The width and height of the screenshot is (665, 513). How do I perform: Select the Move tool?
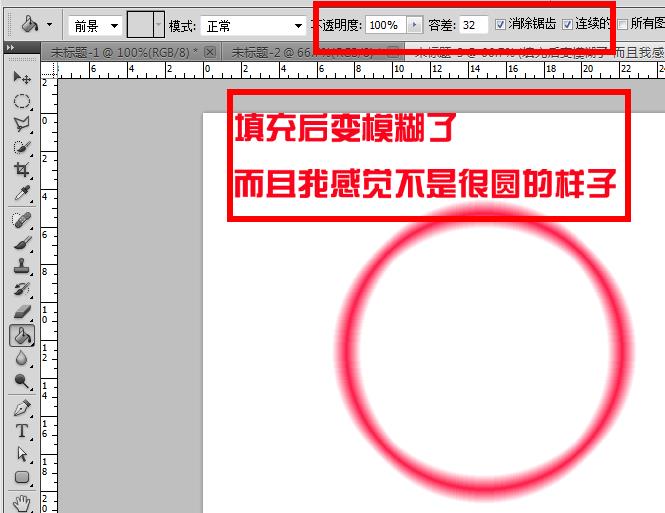[x=21, y=78]
